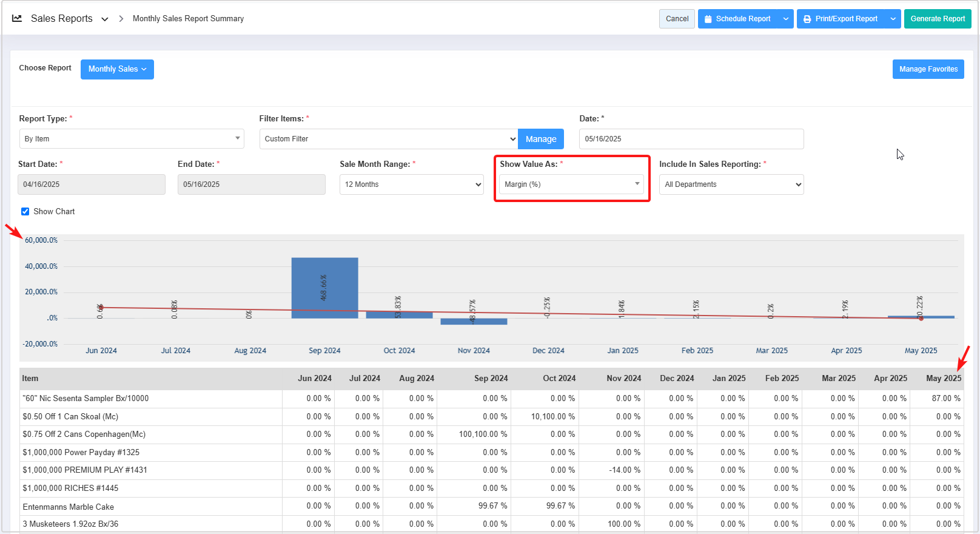Expand the Custom Filter items dropdown
This screenshot has height=534, width=980.
(388, 139)
